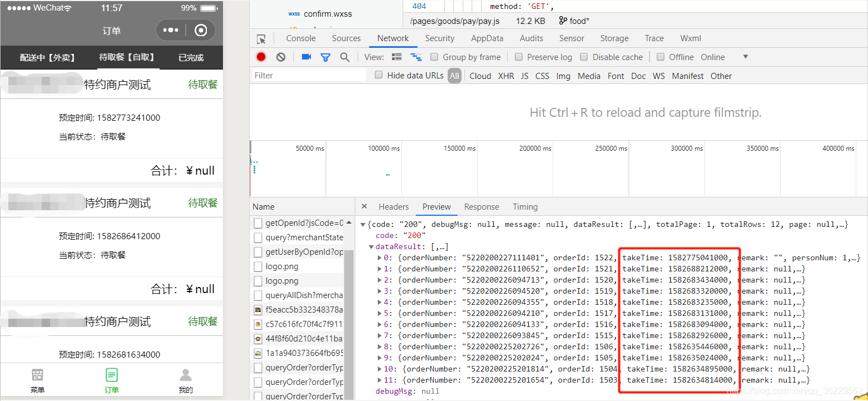Filter requests by Img
868x401 pixels.
563,76
